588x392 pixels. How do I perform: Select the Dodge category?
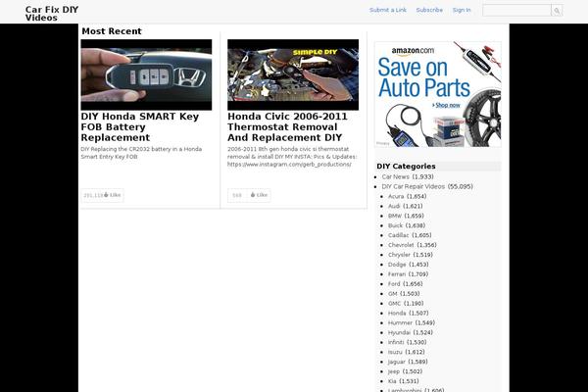[397, 265]
